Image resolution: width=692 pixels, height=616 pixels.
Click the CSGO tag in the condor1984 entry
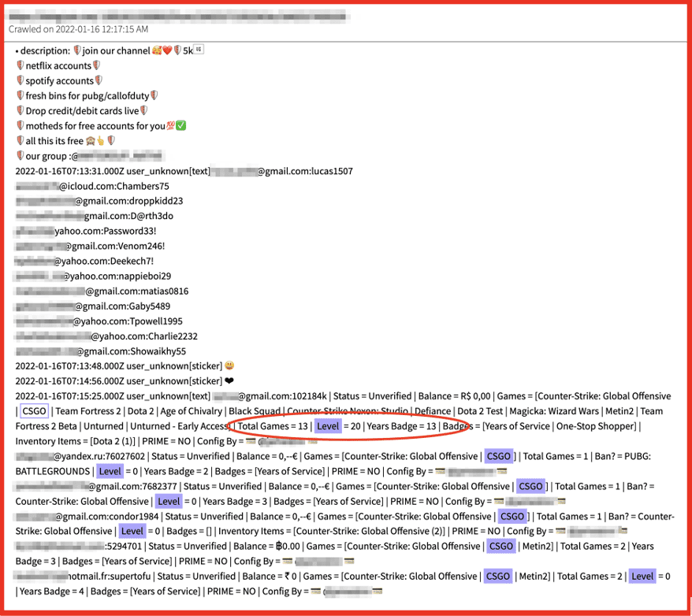point(512,516)
